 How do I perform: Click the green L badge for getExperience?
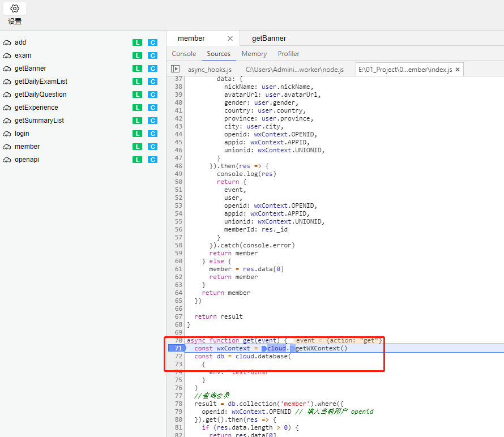pos(137,108)
